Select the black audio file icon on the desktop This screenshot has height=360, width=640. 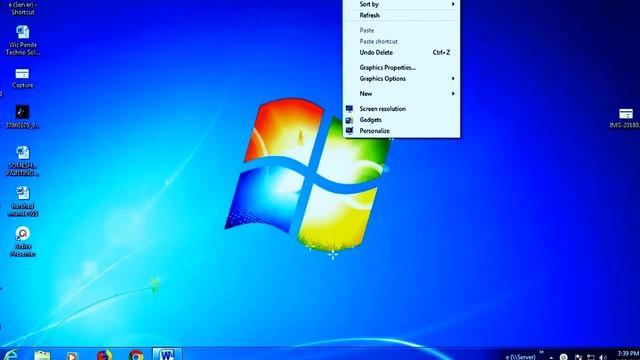coord(22,112)
